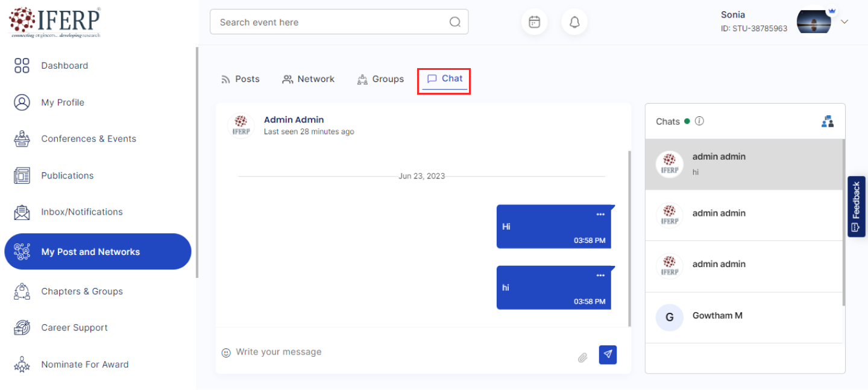868x390 pixels.
Task: Click the calendar icon in header
Action: point(534,22)
